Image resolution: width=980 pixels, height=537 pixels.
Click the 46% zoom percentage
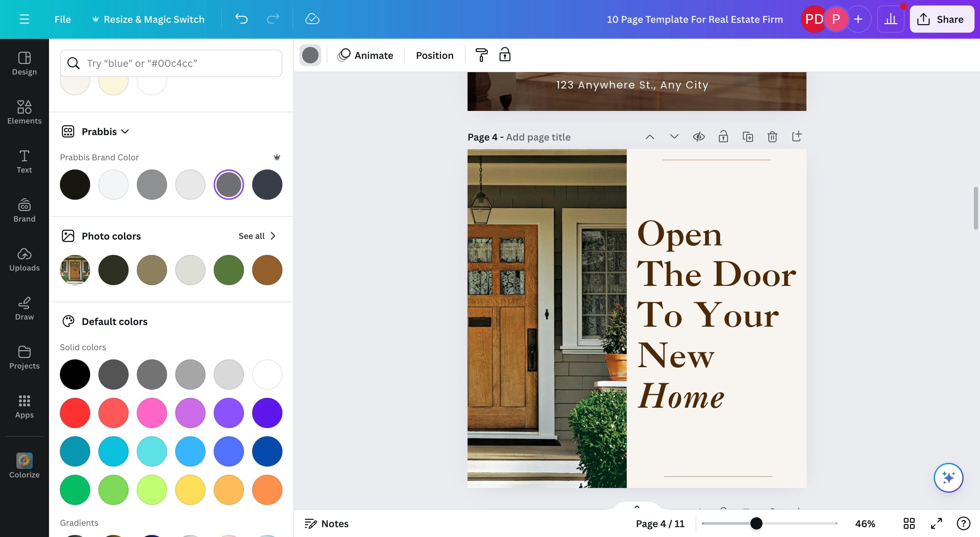(x=865, y=524)
